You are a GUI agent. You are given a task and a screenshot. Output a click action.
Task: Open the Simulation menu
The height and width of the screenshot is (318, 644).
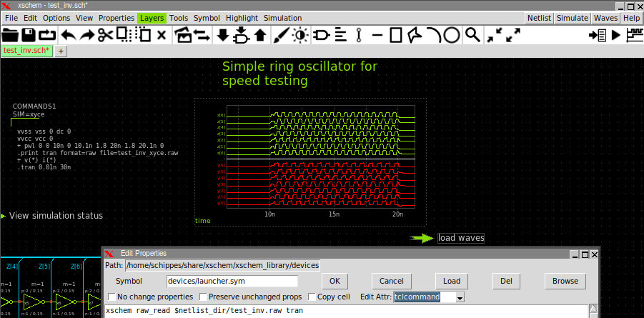coord(282,17)
